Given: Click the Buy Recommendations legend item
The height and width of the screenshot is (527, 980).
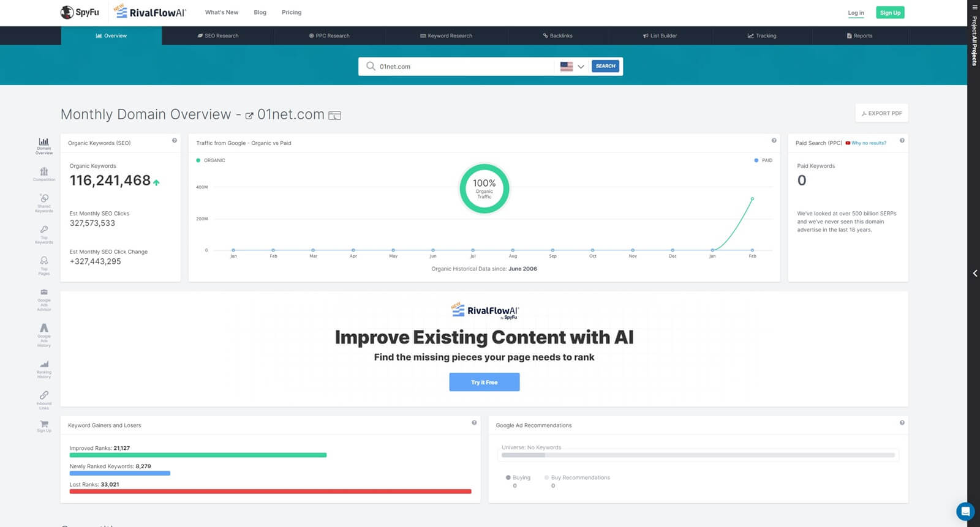Looking at the screenshot, I should [577, 477].
